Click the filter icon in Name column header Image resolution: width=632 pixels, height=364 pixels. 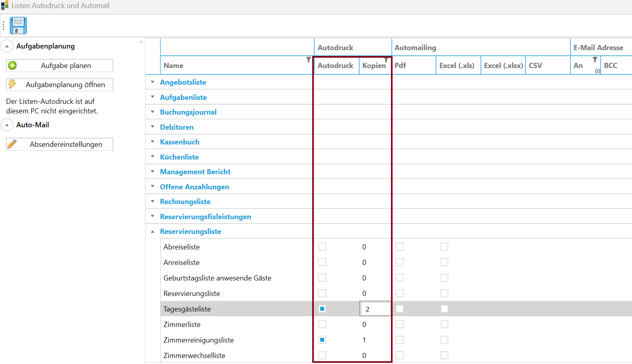[x=308, y=60]
